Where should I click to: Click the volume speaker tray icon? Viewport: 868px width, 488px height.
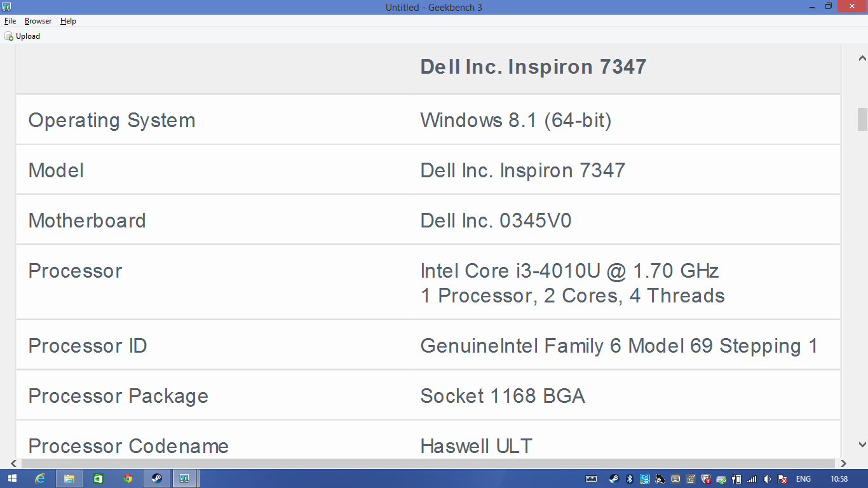click(x=767, y=479)
